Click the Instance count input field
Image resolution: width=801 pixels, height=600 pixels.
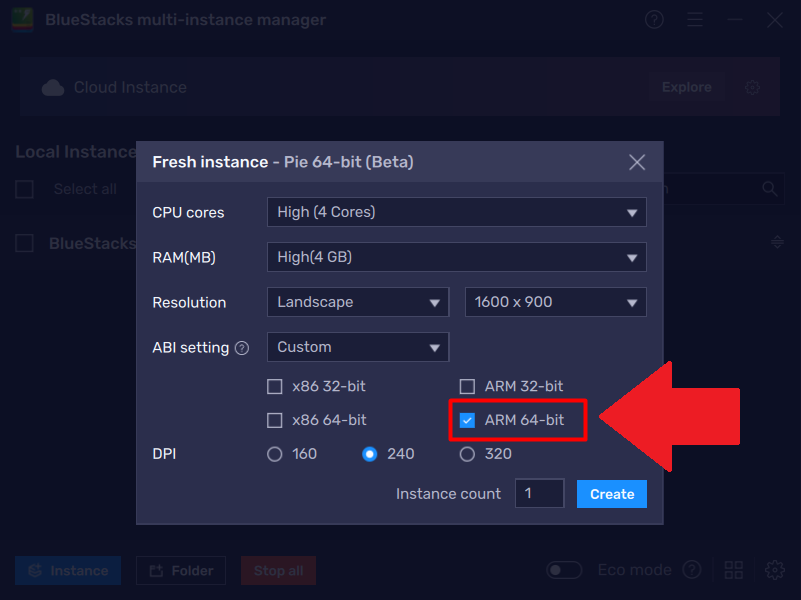coord(539,493)
